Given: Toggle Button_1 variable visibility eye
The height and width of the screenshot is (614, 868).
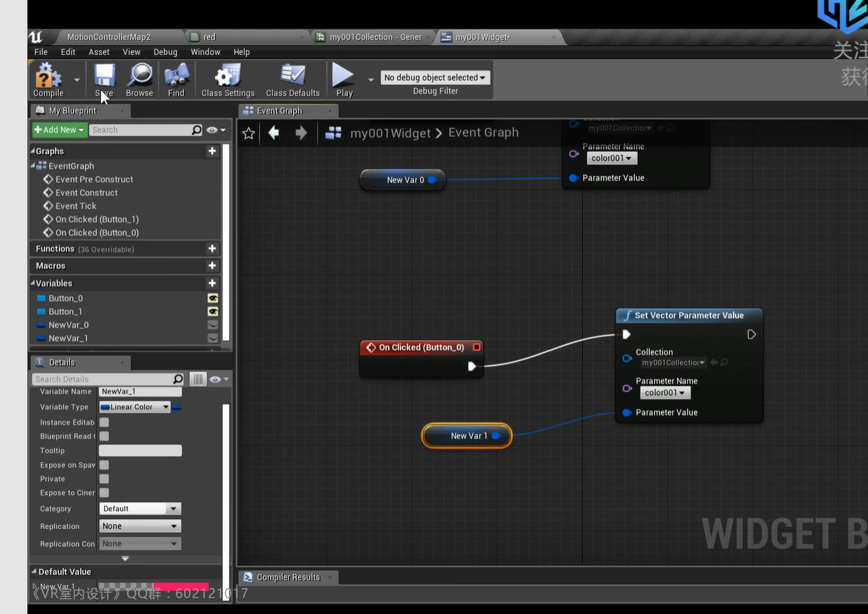Looking at the screenshot, I should (213, 312).
